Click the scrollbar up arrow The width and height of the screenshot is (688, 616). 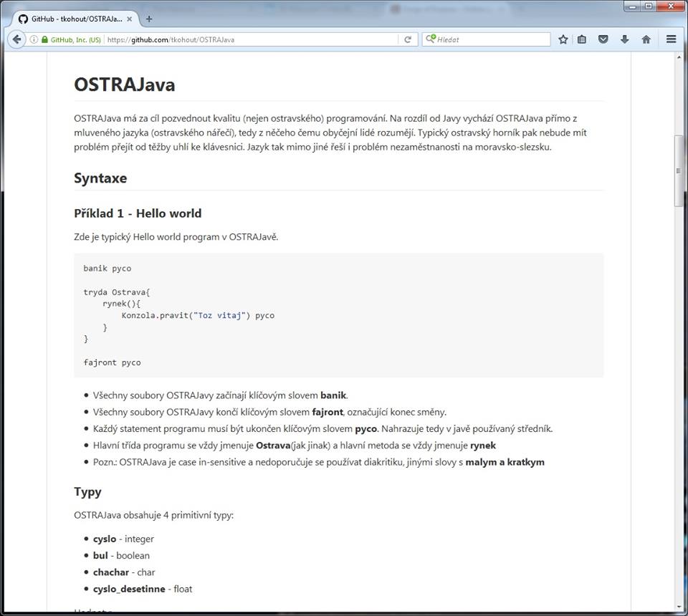tap(679, 57)
